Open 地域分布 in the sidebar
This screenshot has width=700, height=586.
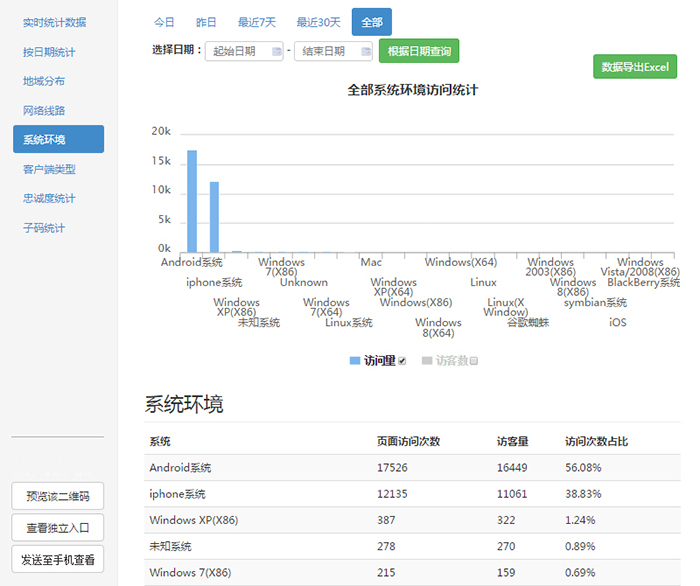tap(44, 81)
